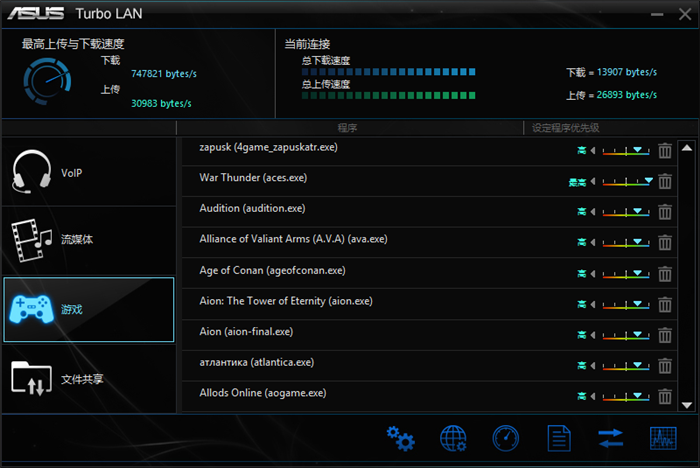Click the 设定程序优先级 column header
This screenshot has height=468, width=700.
pyautogui.click(x=565, y=128)
